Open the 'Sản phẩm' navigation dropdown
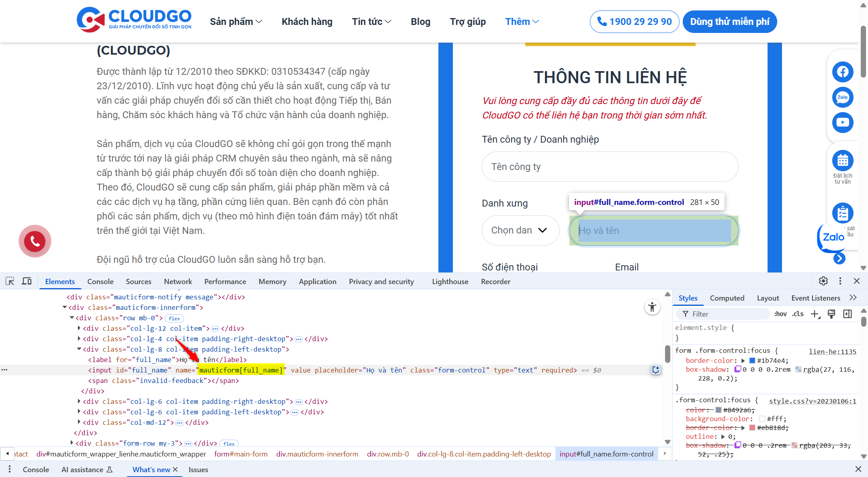The width and height of the screenshot is (868, 477). tap(235, 21)
